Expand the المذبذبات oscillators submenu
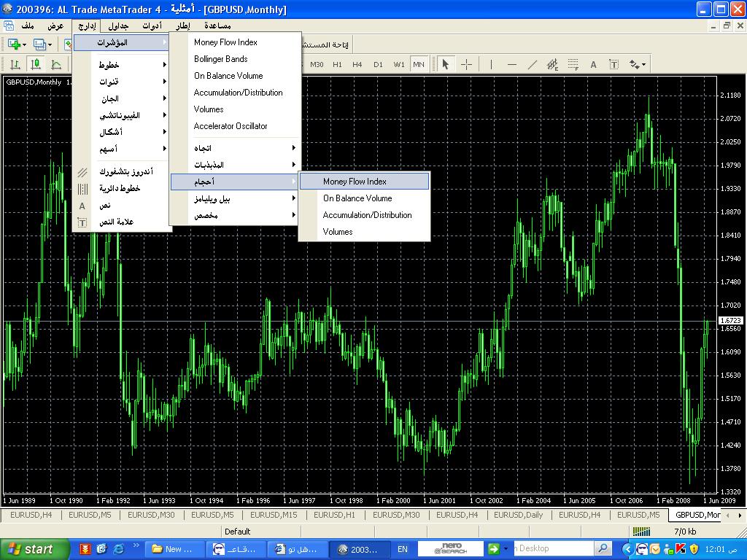Screen dimensions: 747x560 pyautogui.click(x=234, y=165)
